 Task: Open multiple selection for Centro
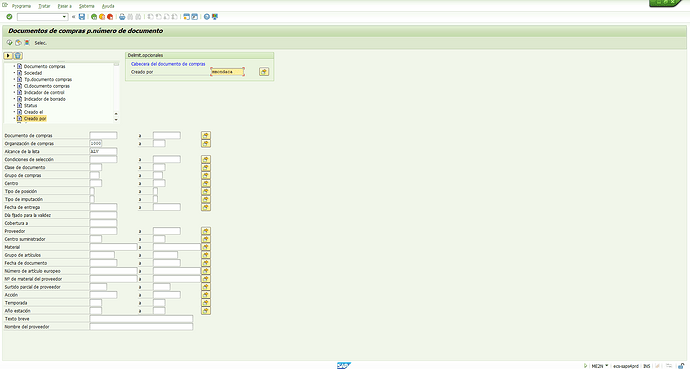click(206, 183)
